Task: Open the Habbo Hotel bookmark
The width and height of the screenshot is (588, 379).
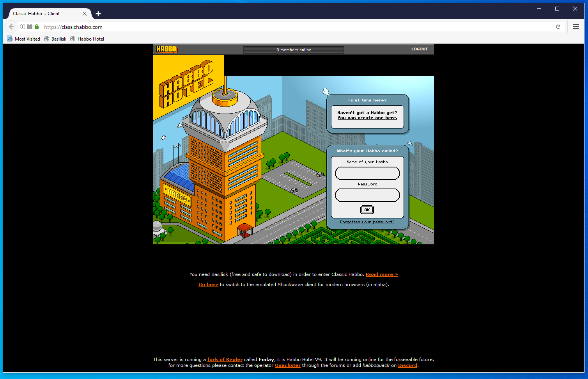Action: [87, 39]
